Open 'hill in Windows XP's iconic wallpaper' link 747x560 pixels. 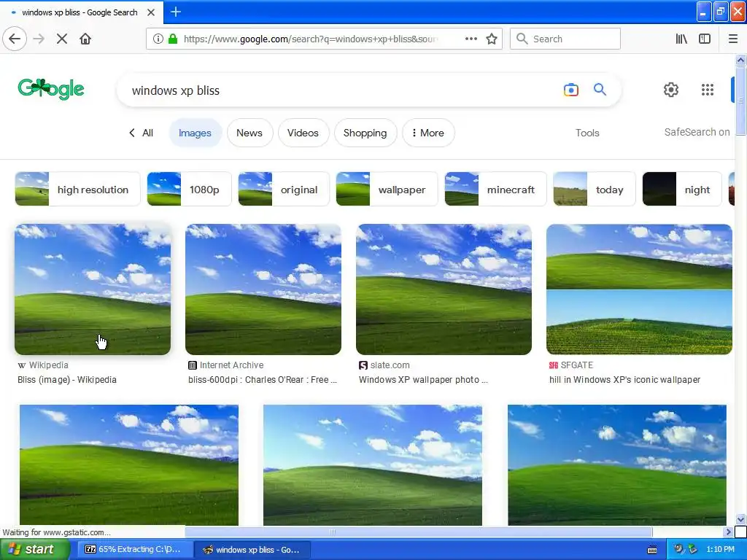pyautogui.click(x=624, y=379)
